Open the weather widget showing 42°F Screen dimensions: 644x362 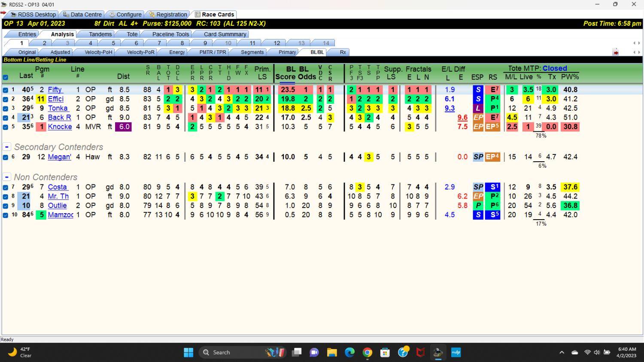(21, 353)
